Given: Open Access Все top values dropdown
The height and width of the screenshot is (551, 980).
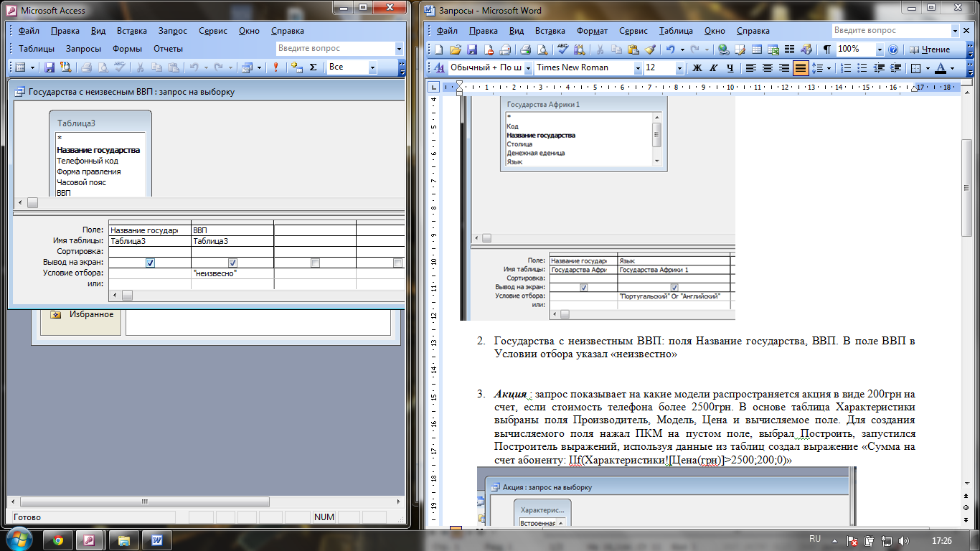Looking at the screenshot, I should point(372,67).
